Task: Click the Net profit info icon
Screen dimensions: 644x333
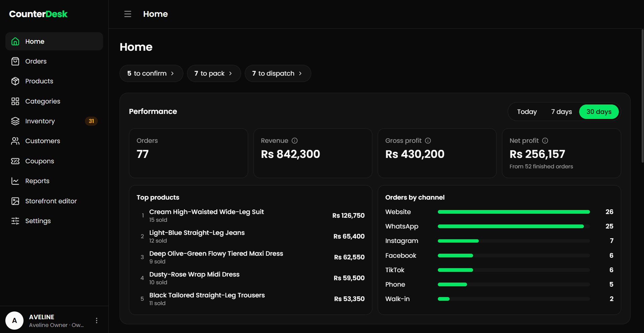Action: pos(545,140)
